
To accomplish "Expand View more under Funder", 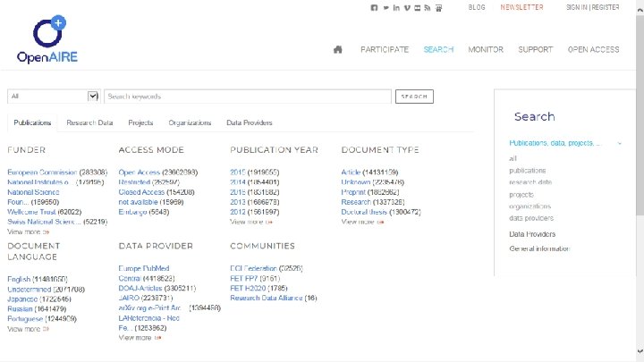I will [x=28, y=232].
